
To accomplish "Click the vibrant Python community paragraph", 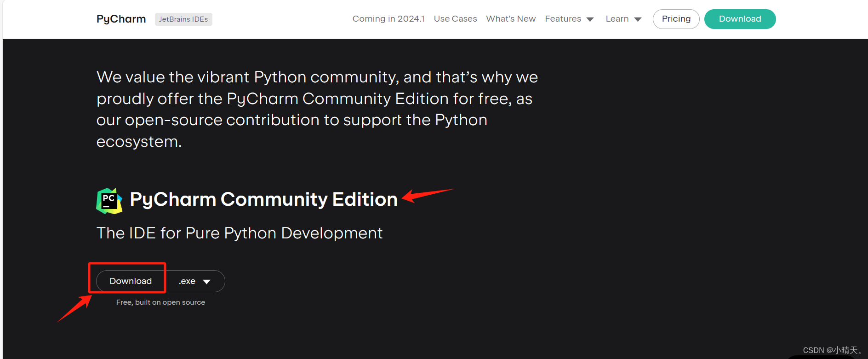I will (317, 109).
